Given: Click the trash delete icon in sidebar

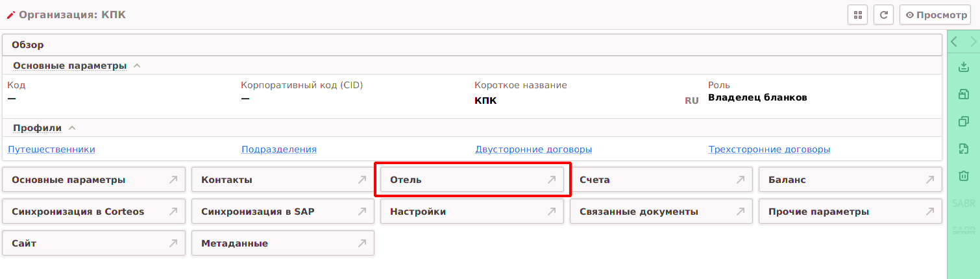Looking at the screenshot, I should [x=964, y=176].
